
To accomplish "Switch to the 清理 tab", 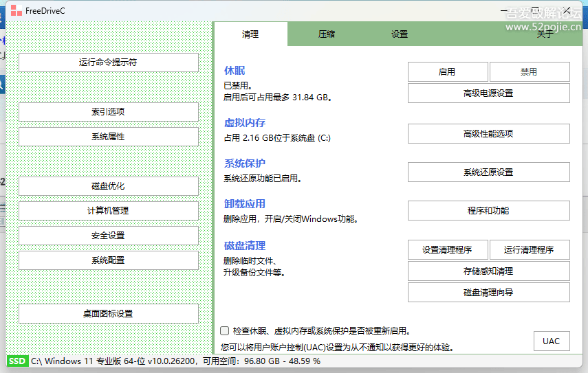I will (x=250, y=34).
